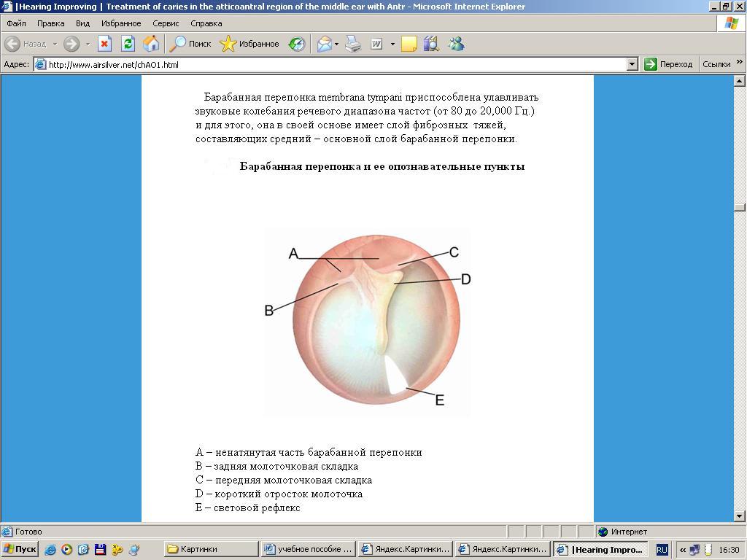The image size is (747, 560).
Task: Click legend line C – передняя молоточковая складка
Action: click(284, 480)
